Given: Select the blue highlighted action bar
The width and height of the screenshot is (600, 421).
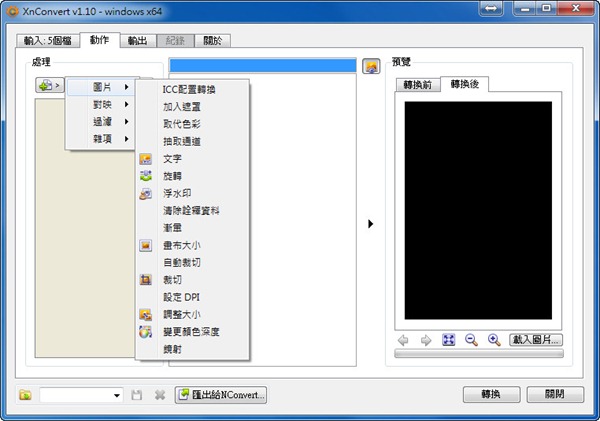Looking at the screenshot, I should (x=262, y=65).
